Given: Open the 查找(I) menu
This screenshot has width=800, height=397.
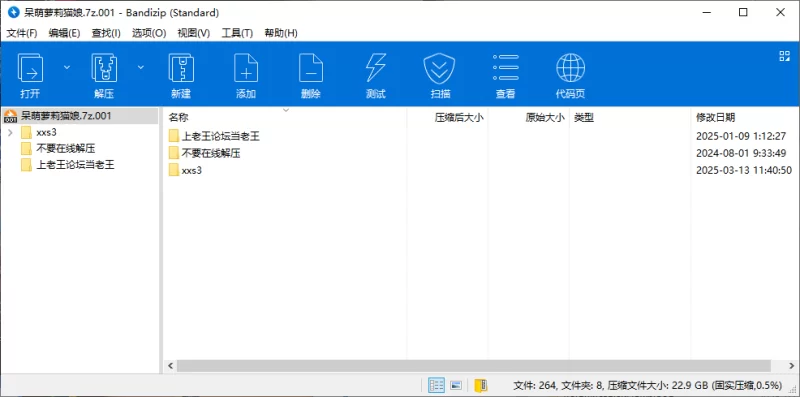Looking at the screenshot, I should (x=106, y=33).
